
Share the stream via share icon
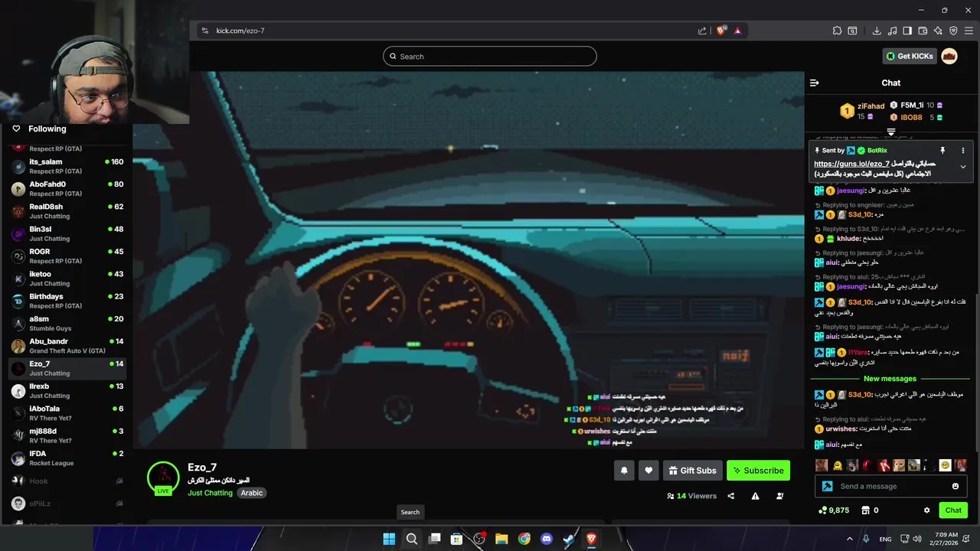pyautogui.click(x=731, y=496)
